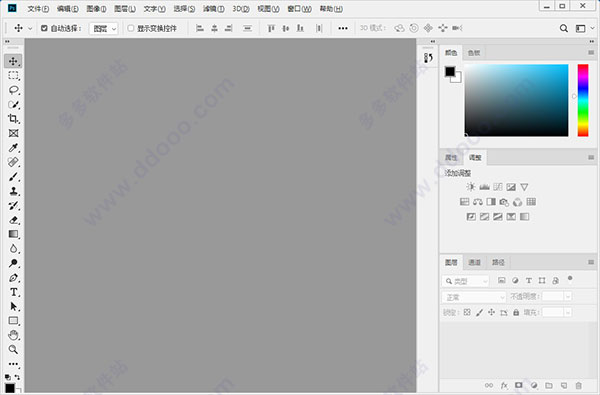Select the Quick Selection tool
The width and height of the screenshot is (600, 395).
tap(13, 104)
